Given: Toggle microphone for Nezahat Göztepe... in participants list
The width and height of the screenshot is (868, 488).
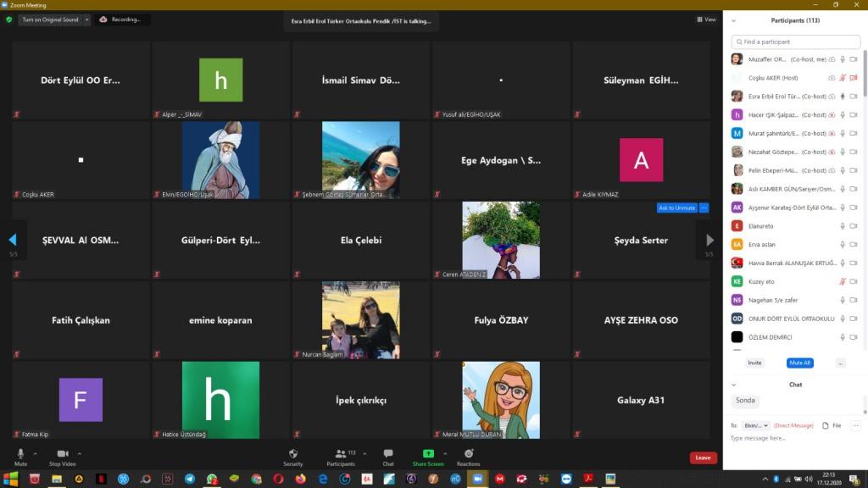Looking at the screenshot, I should coord(843,152).
